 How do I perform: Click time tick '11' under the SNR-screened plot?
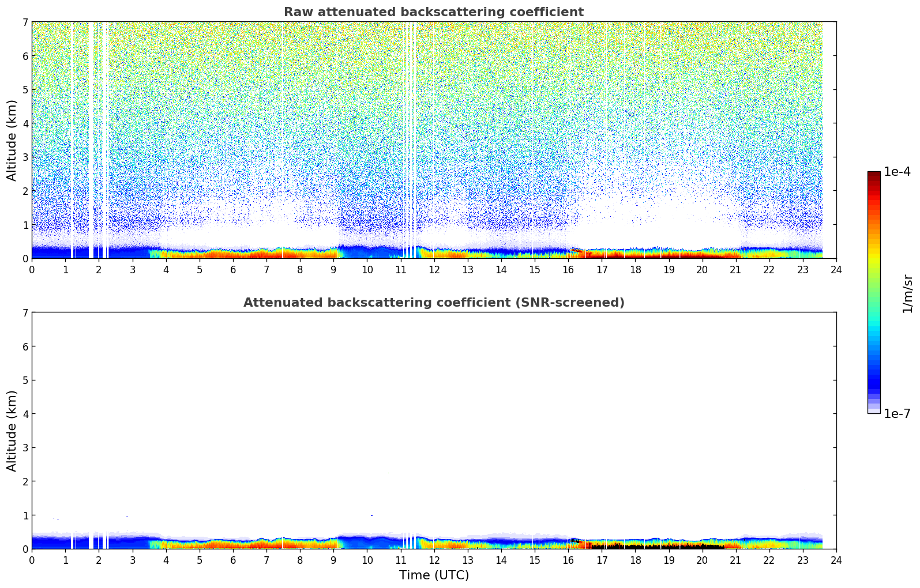pyautogui.click(x=400, y=560)
